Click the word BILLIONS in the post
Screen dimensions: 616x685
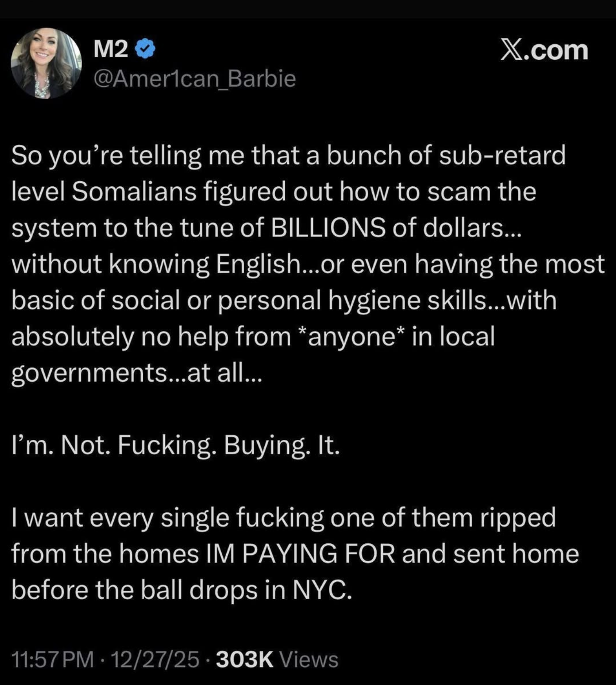pyautogui.click(x=328, y=228)
